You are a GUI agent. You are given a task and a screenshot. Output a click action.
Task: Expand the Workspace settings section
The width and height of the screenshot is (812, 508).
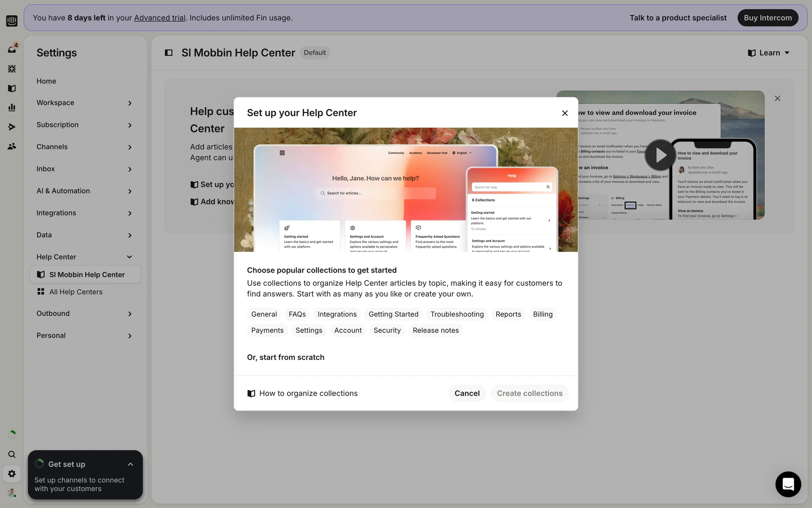coord(84,103)
